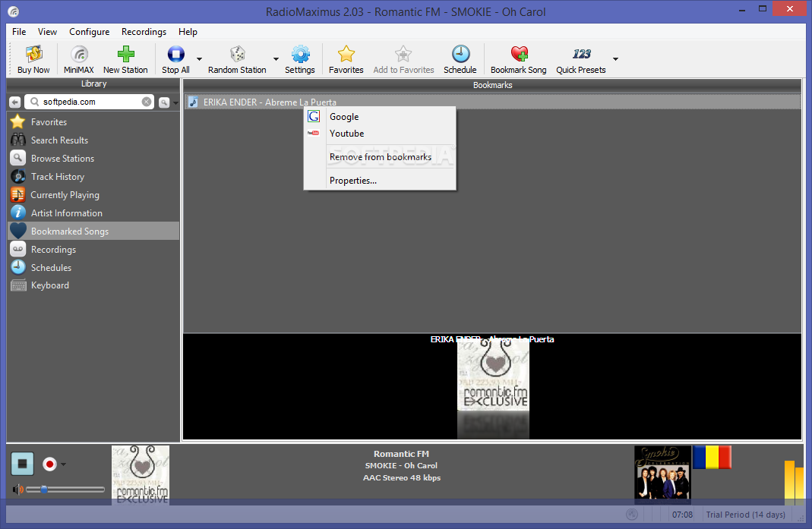Choose Youtube in the context menu
The width and height of the screenshot is (812, 529).
380,134
